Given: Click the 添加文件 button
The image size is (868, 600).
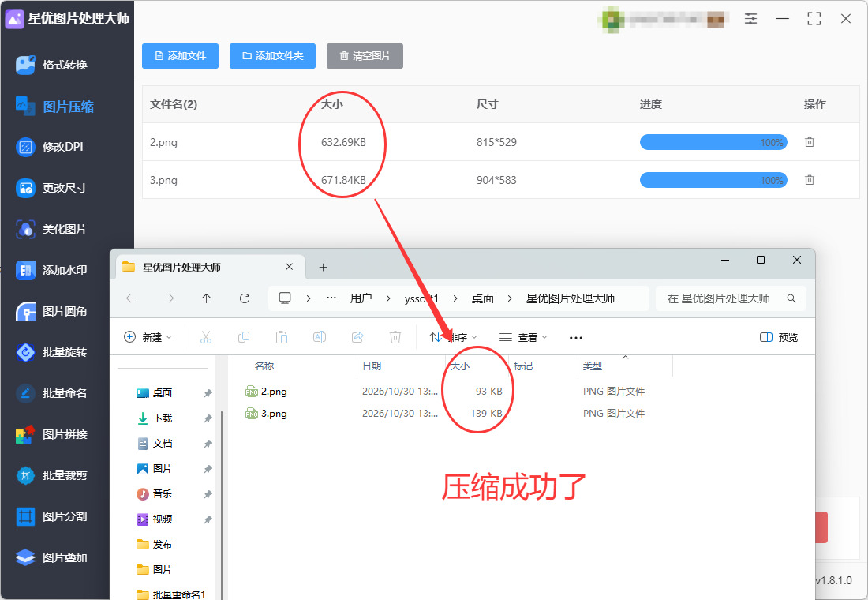Looking at the screenshot, I should (x=181, y=56).
